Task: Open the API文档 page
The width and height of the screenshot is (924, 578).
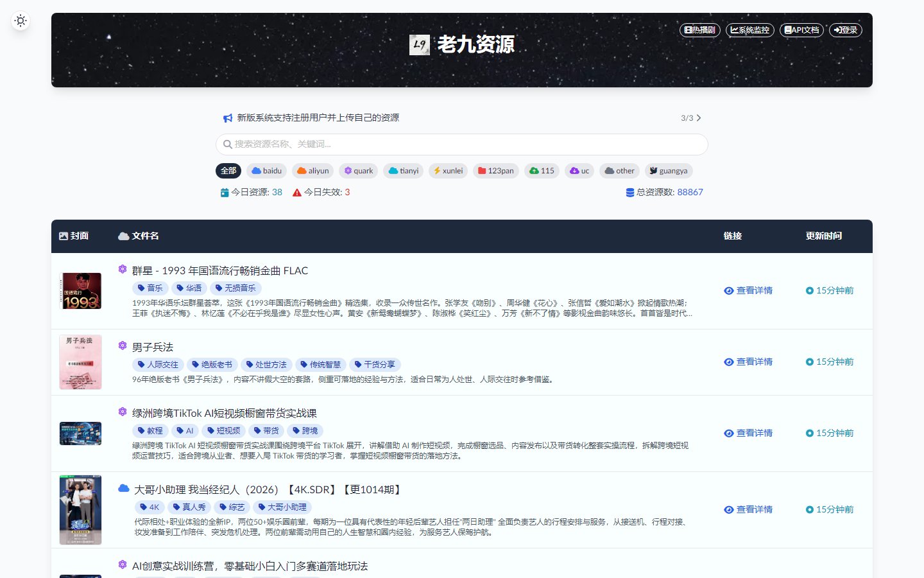Action: [801, 30]
